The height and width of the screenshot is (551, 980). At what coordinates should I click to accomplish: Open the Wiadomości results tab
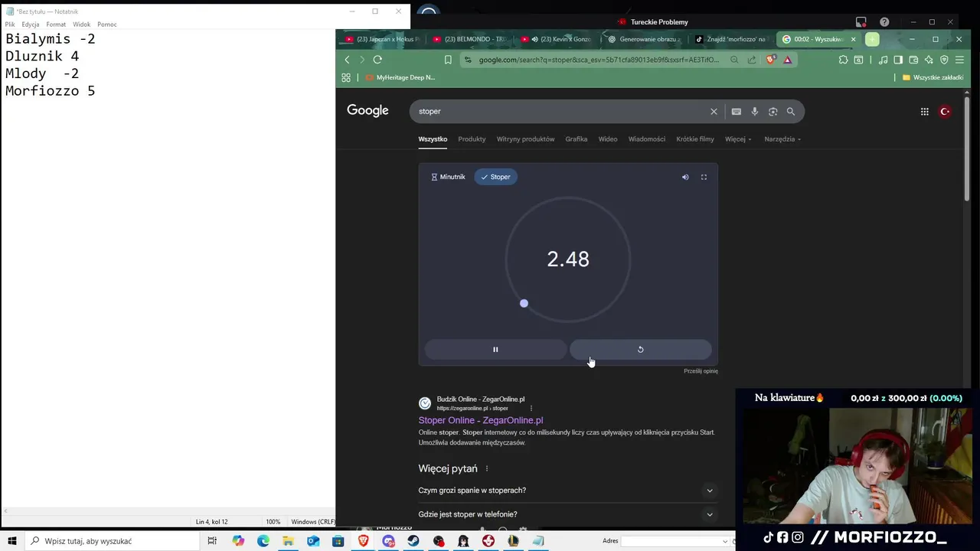tap(647, 139)
